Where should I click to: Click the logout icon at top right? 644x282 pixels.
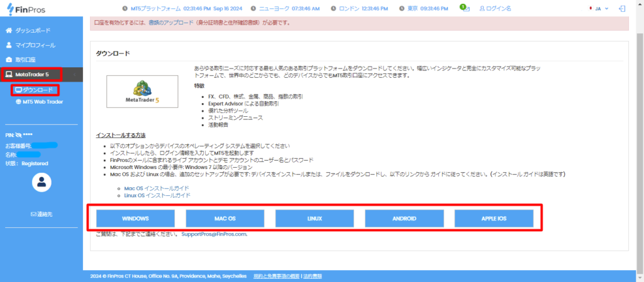(623, 9)
